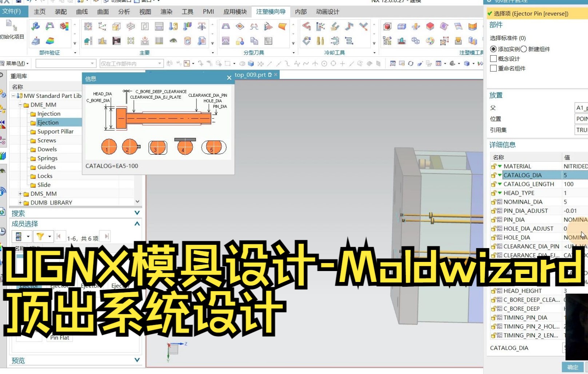This screenshot has width=588, height=374.
Task: Open the Design Parting Surface tool
Action: tap(282, 26)
